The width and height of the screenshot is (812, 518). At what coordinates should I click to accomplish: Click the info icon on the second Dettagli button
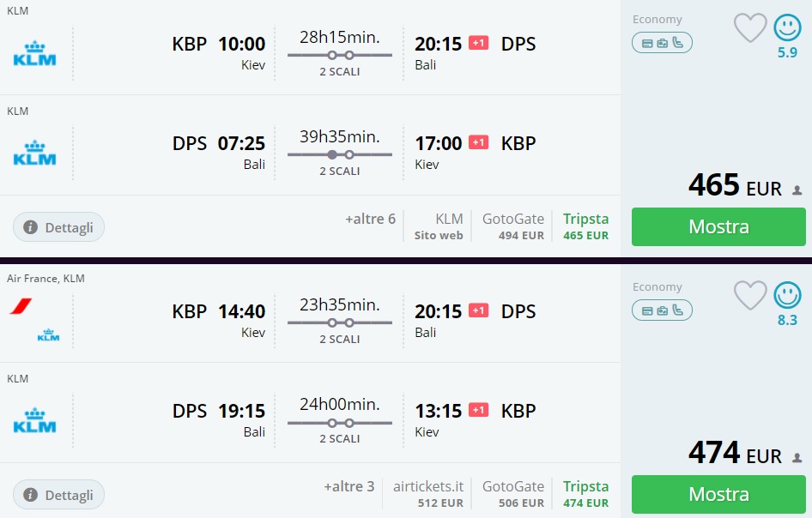pos(33,495)
